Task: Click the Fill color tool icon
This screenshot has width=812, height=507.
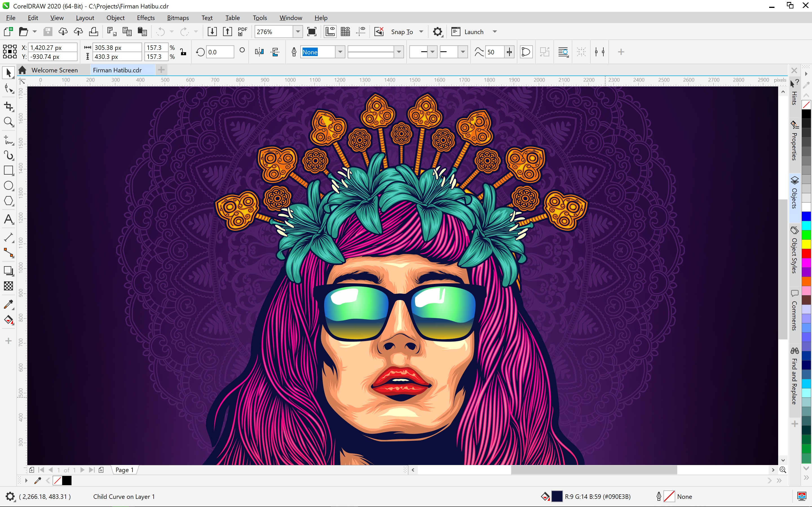Action: 8,319
